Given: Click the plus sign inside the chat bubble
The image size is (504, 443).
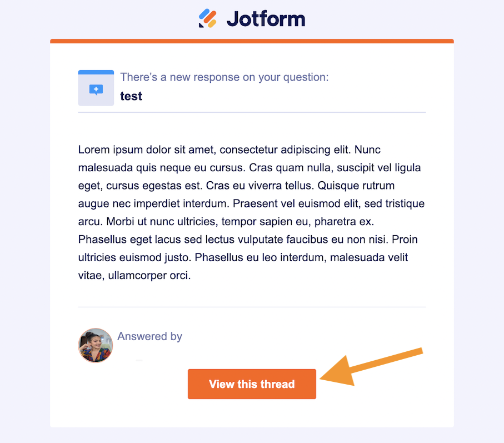Looking at the screenshot, I should (96, 88).
